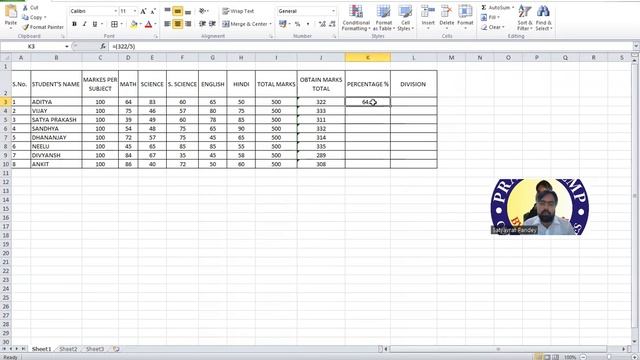Switch to Sheet1 tab
The height and width of the screenshot is (360, 640).
[x=41, y=349]
